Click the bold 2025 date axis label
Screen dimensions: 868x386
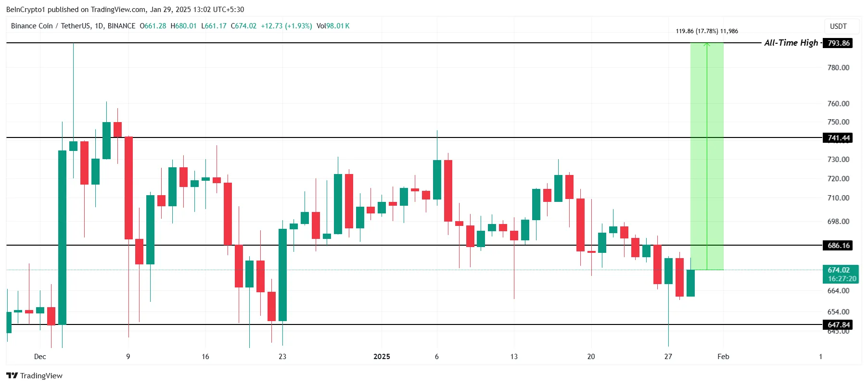click(x=382, y=357)
